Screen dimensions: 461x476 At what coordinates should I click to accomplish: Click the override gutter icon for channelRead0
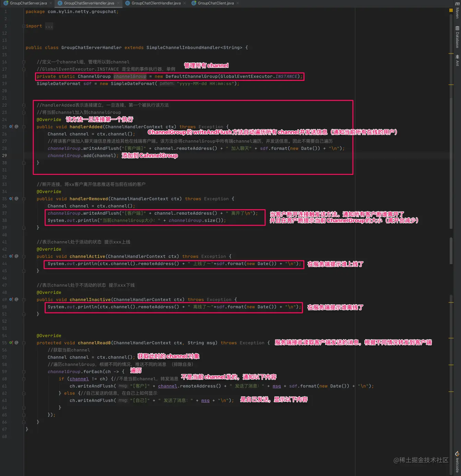(x=11, y=343)
